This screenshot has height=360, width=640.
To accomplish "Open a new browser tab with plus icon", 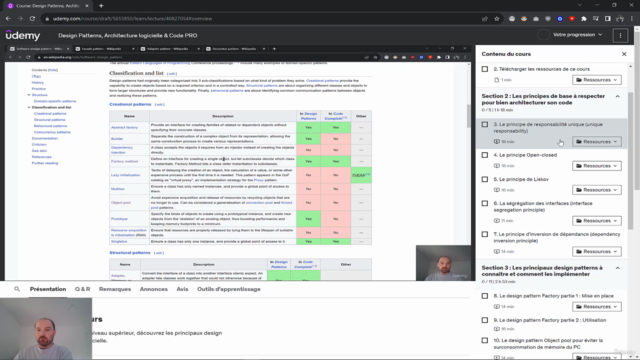I will click(101, 6).
